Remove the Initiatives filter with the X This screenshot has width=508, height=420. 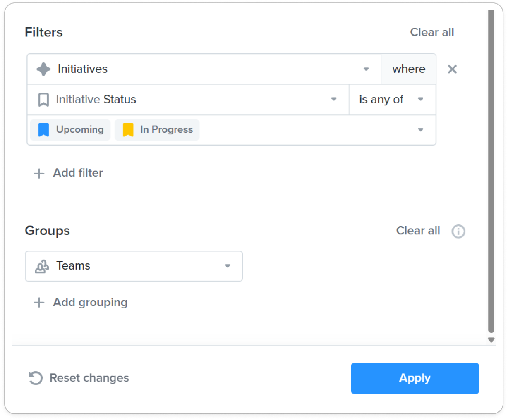click(x=453, y=69)
